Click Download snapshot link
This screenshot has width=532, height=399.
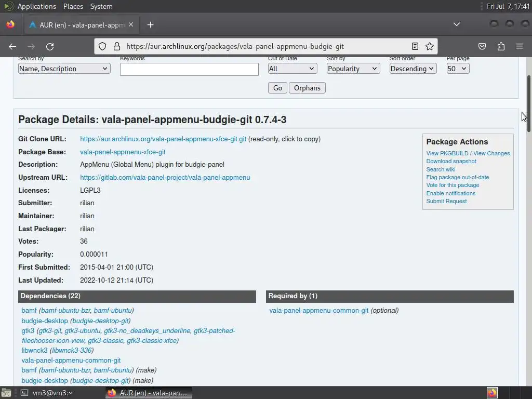coord(451,161)
